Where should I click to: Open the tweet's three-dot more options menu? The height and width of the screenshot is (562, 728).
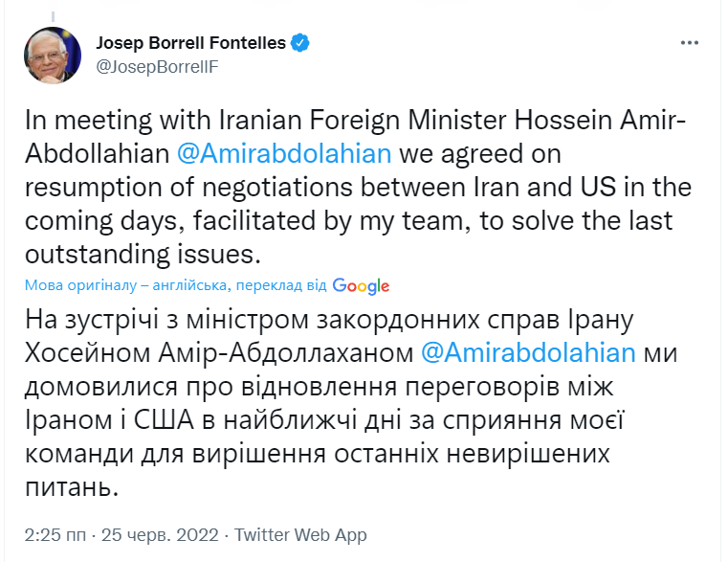click(691, 44)
